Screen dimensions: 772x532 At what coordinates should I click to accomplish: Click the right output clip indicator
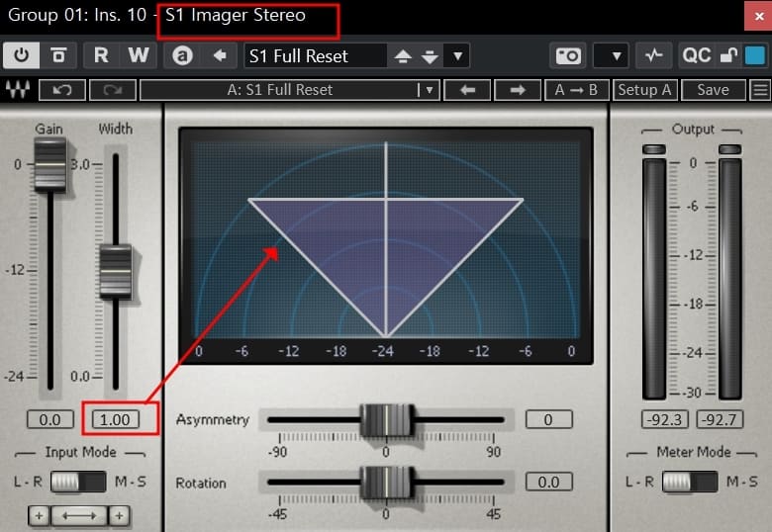730,149
